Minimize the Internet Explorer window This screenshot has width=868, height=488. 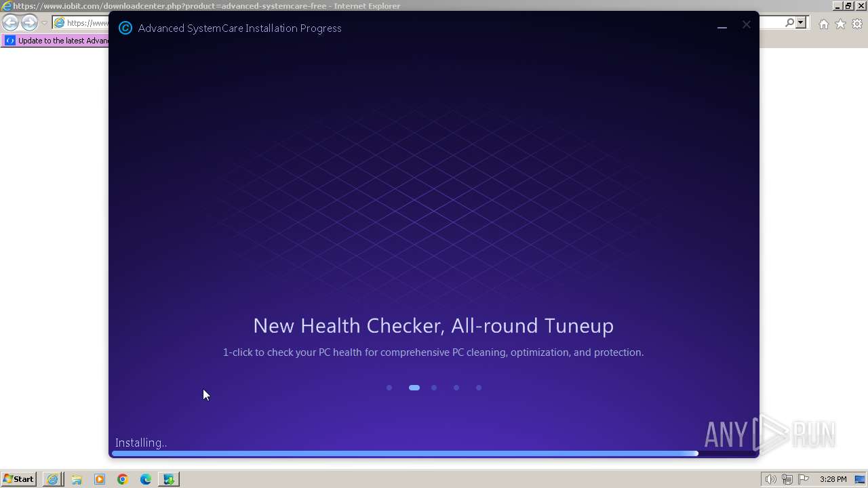837,5
